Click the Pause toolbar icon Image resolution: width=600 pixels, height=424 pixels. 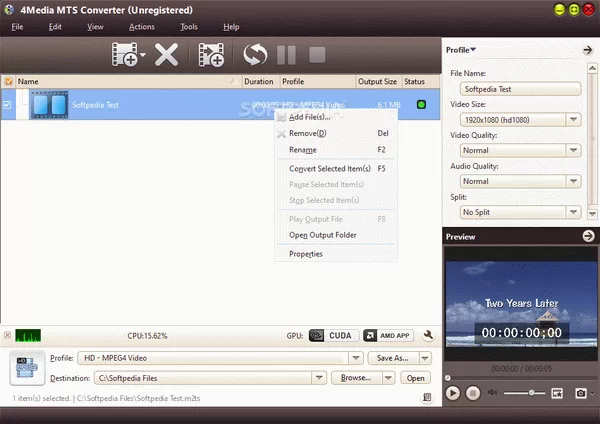pyautogui.click(x=286, y=55)
